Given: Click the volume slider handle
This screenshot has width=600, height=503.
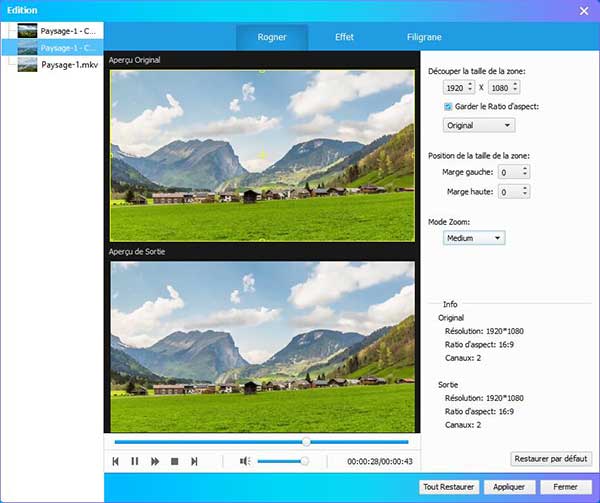Looking at the screenshot, I should coord(304,461).
